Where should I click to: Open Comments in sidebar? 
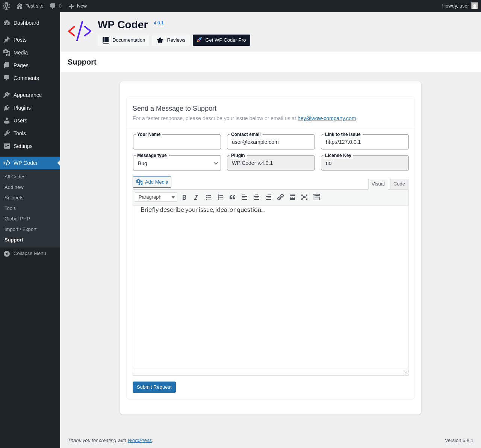click(x=30, y=78)
